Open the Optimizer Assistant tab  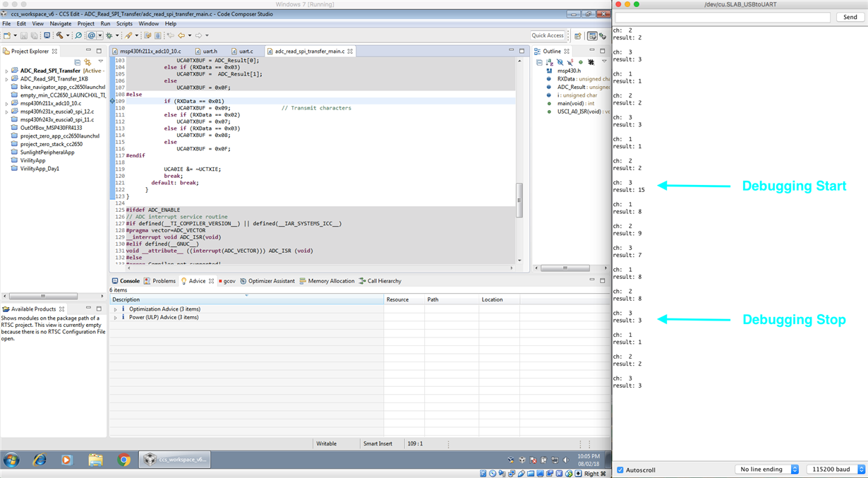tap(267, 281)
